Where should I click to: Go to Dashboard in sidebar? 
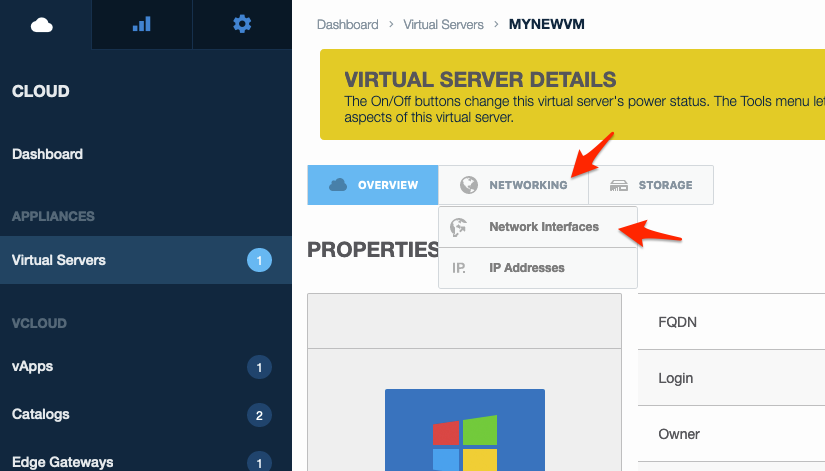coord(47,154)
